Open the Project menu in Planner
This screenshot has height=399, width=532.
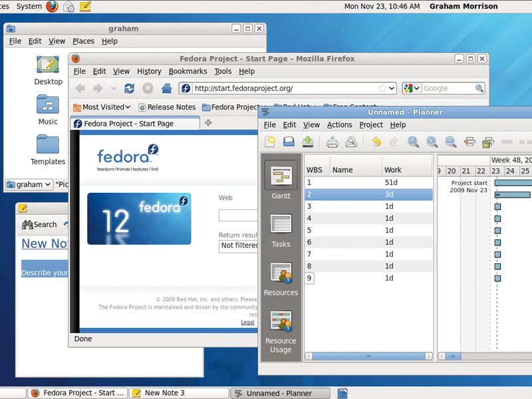click(x=371, y=125)
